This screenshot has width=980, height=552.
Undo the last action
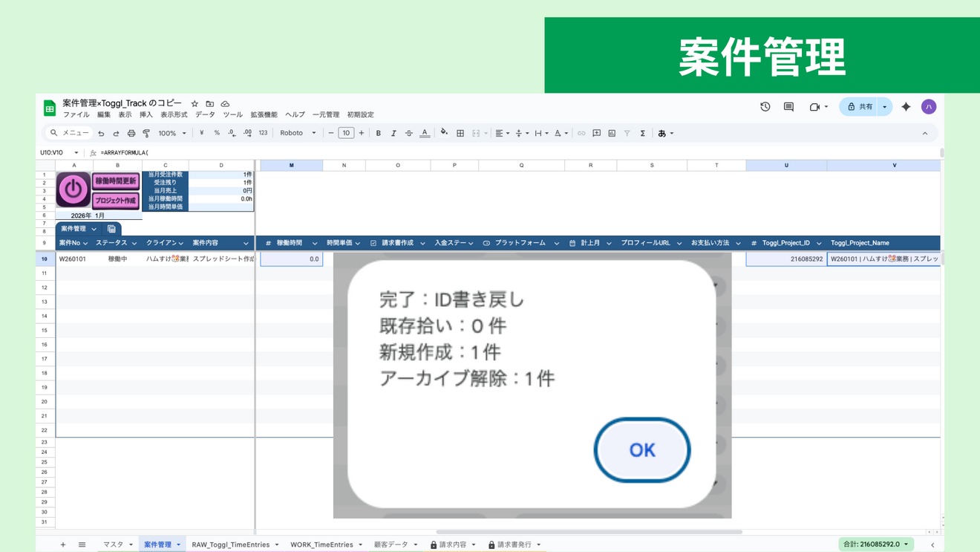[101, 134]
